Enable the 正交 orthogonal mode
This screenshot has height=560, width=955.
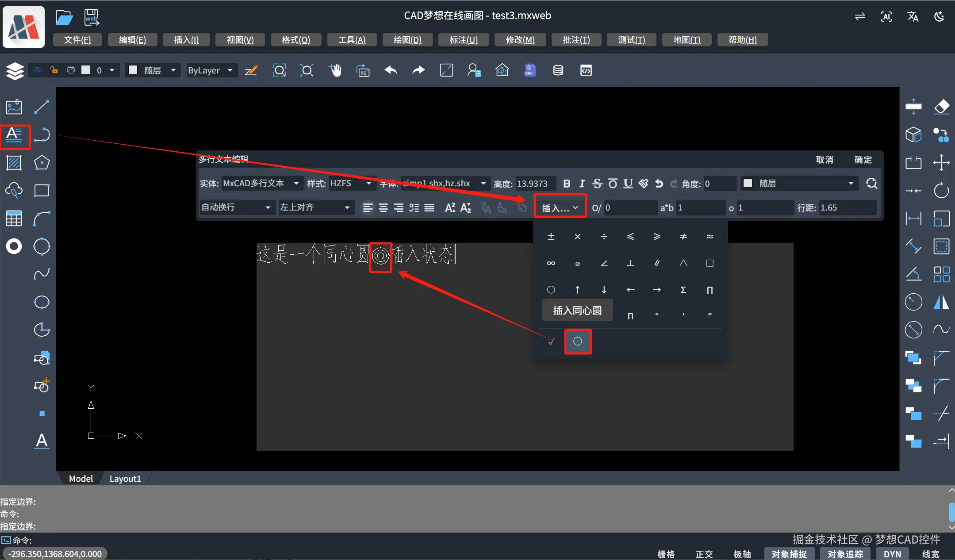[x=703, y=553]
